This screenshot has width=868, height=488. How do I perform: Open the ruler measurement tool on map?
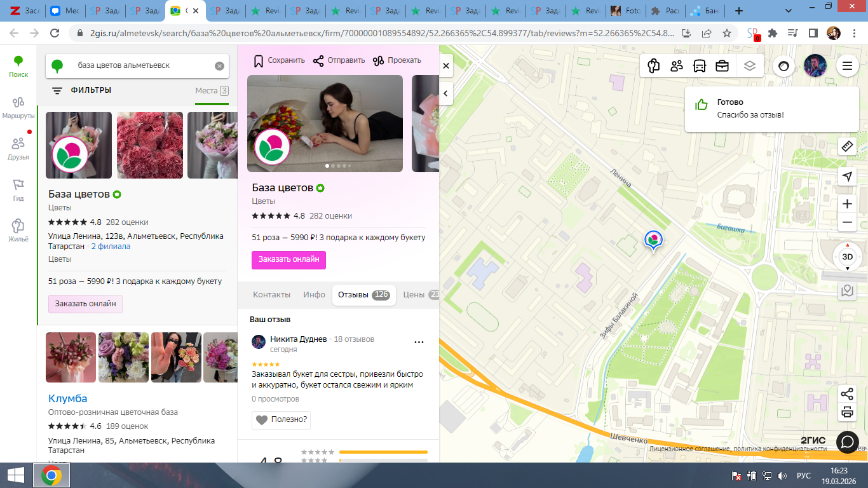(x=846, y=147)
